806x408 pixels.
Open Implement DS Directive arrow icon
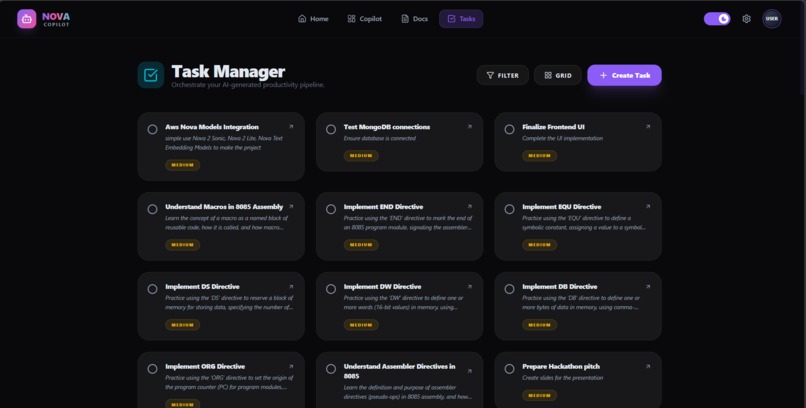pyautogui.click(x=291, y=287)
